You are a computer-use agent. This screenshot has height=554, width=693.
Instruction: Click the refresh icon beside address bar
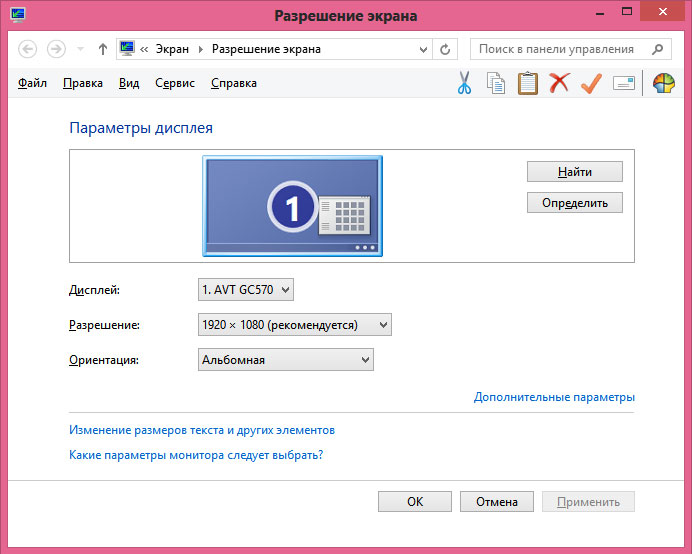point(445,49)
